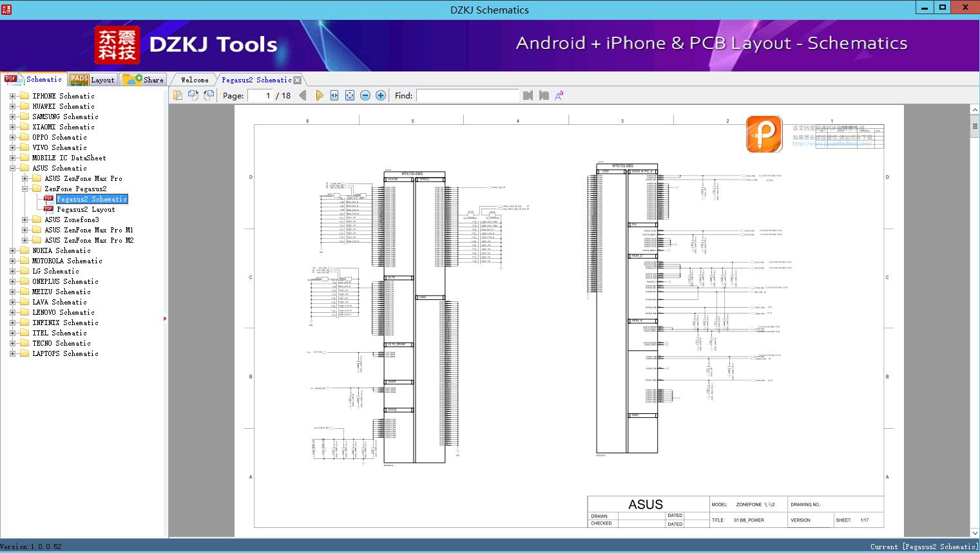
Task: Fit the page to width
Action: pos(334,95)
